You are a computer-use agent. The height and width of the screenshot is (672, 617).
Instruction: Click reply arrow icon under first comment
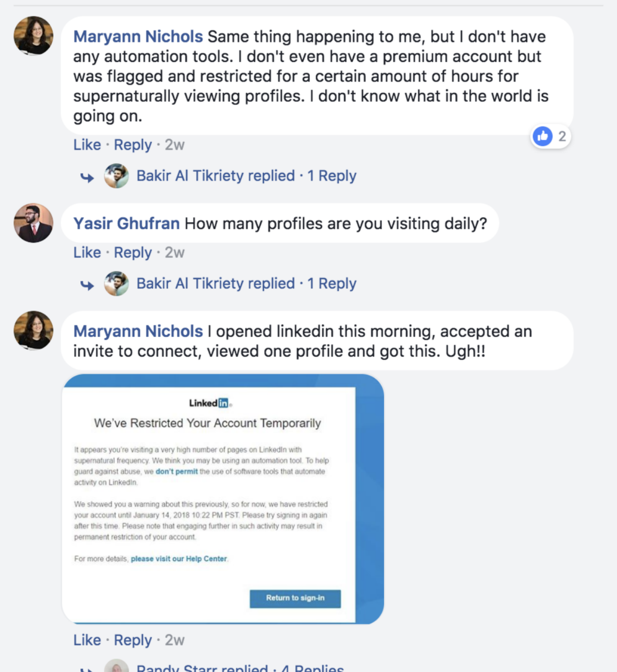tap(87, 177)
